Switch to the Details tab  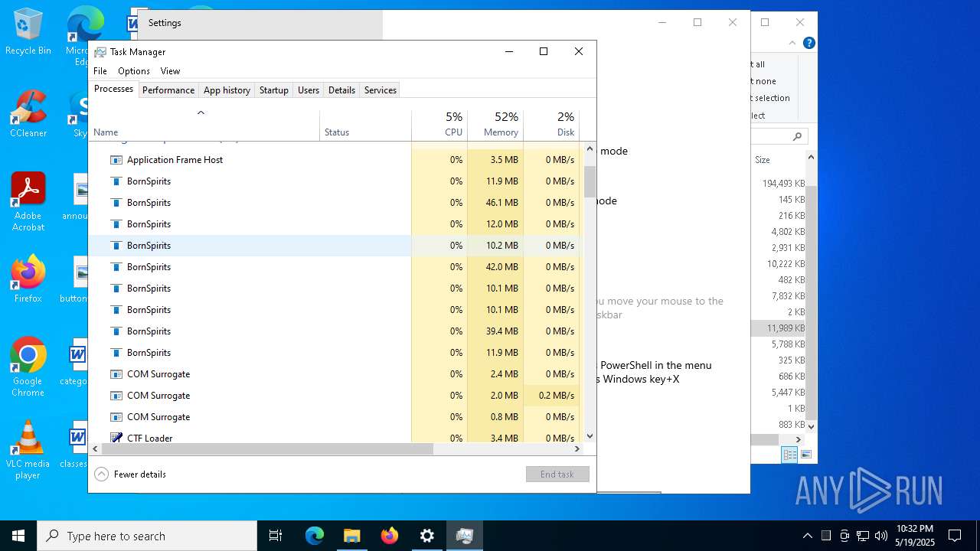(341, 90)
